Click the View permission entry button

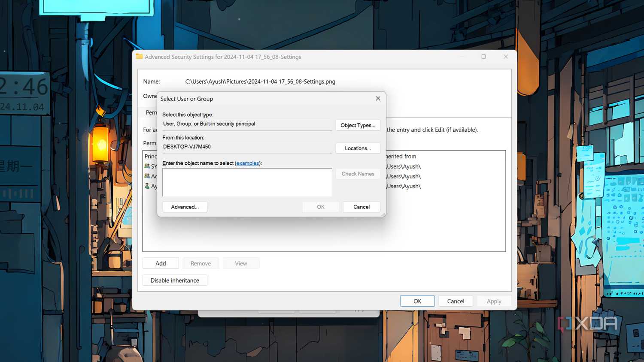tap(241, 263)
